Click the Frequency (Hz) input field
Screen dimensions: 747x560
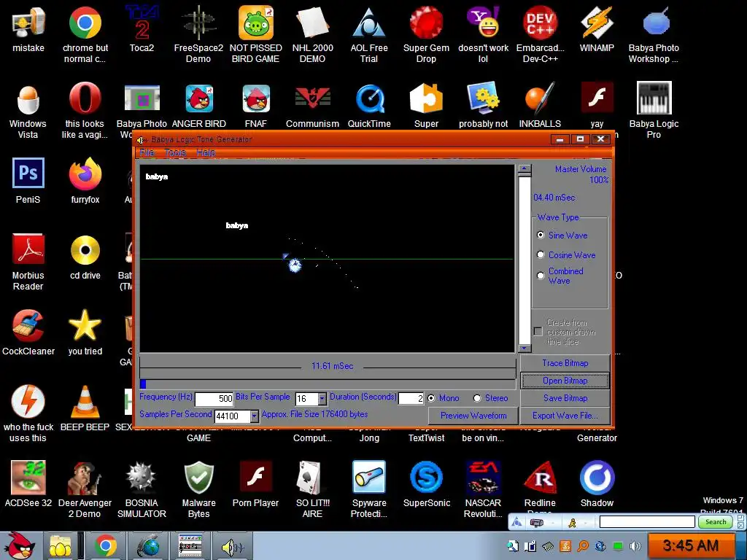214,399
